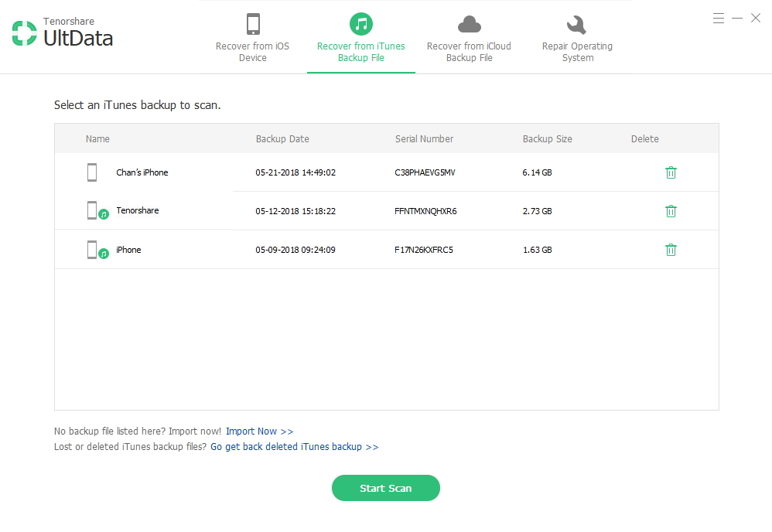Screen dimensions: 772x532
Task: Click the Chan's iPhone device icon
Action: pyautogui.click(x=92, y=172)
